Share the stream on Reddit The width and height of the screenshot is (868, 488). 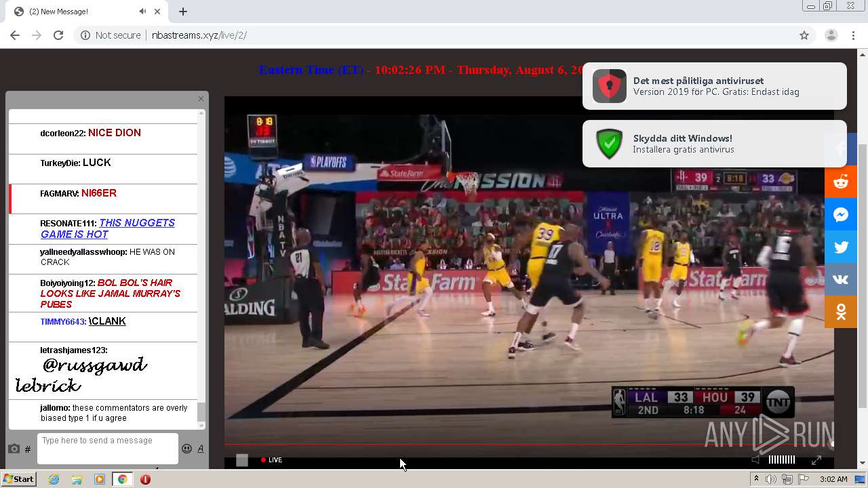pyautogui.click(x=841, y=182)
